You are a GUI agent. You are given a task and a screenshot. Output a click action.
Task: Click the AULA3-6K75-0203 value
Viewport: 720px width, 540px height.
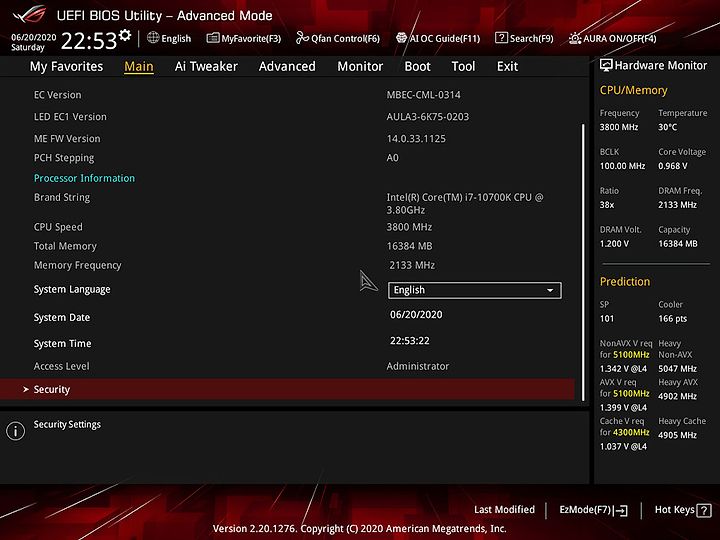click(x=428, y=117)
